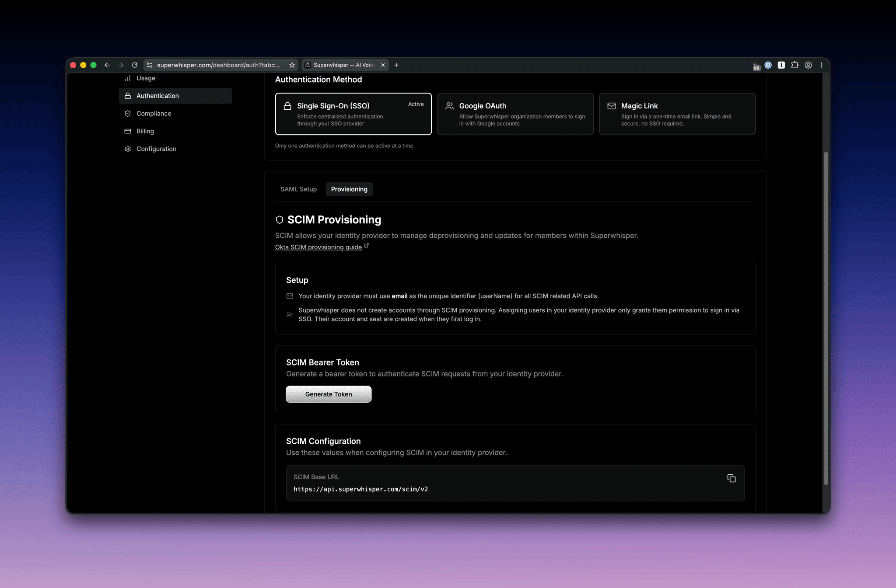
Task: Click the black-and-white I extension icon
Action: 781,65
